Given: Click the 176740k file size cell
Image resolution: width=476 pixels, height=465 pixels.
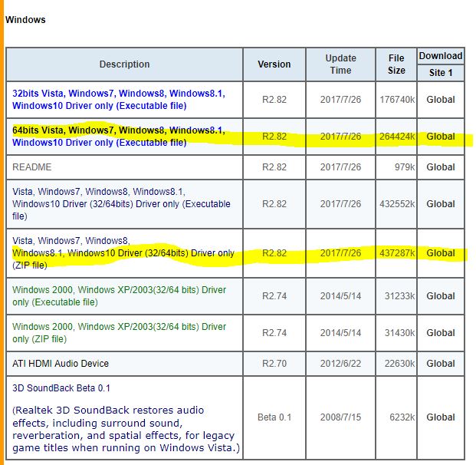Looking at the screenshot, I should [x=397, y=100].
